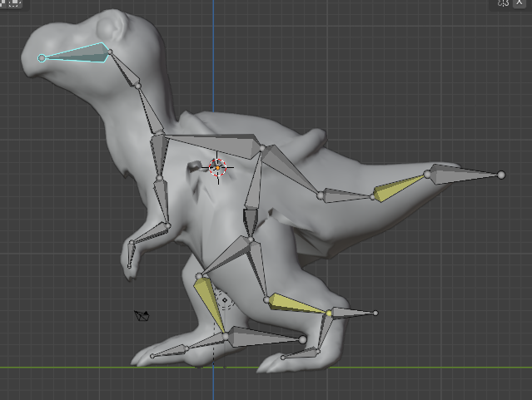
Task: Select the small finger bone
Action: tap(131, 255)
